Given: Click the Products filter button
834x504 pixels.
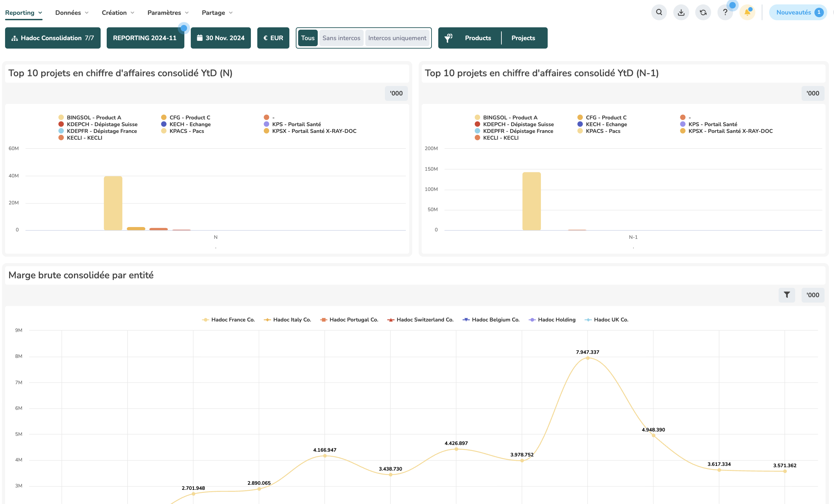Looking at the screenshot, I should tap(477, 38).
